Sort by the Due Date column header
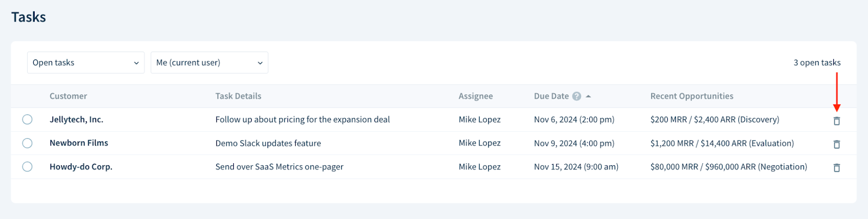The image size is (868, 219). pos(551,96)
